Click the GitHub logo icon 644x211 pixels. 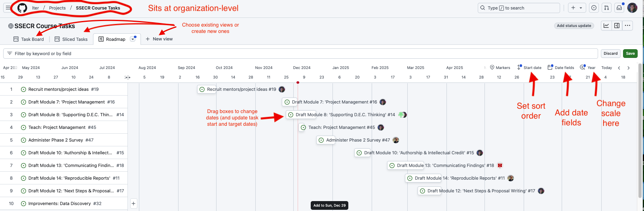22,8
